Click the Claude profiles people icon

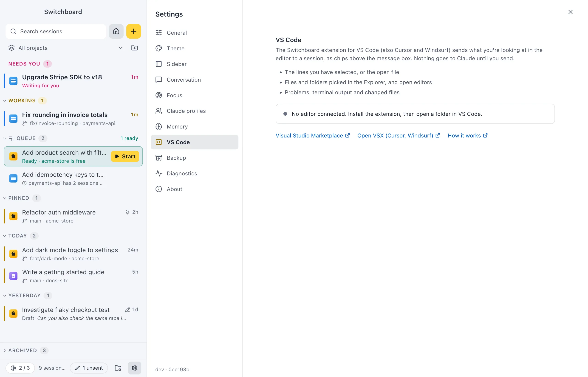click(x=159, y=111)
